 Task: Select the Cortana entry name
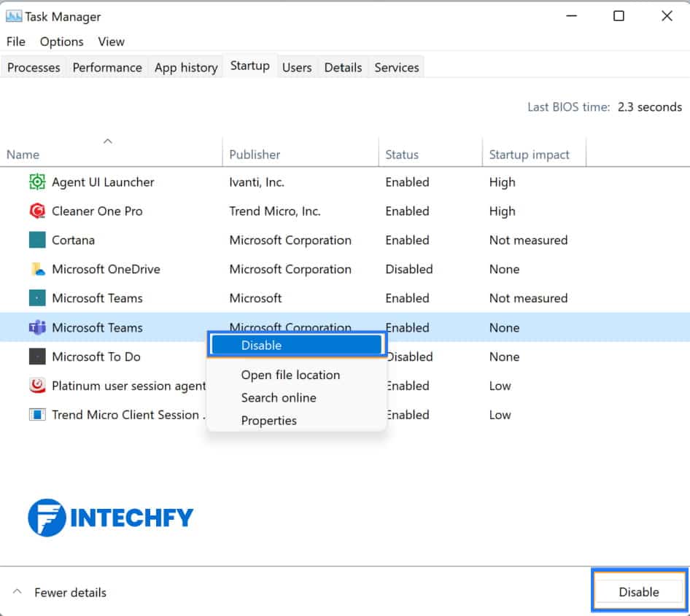(x=73, y=240)
